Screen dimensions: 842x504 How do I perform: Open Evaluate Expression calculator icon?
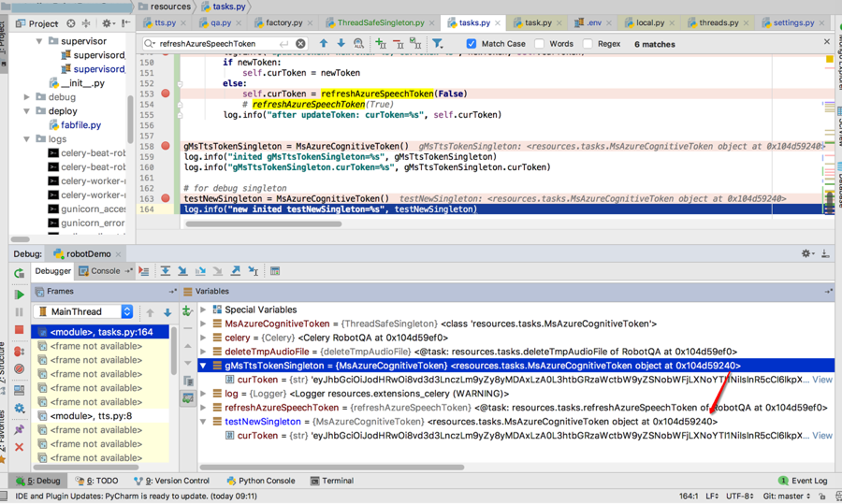coord(275,271)
